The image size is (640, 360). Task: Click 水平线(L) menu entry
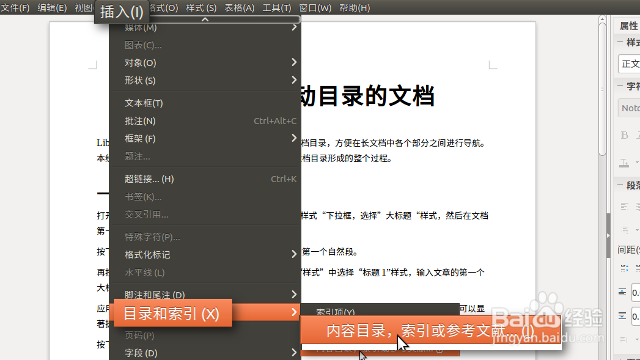tap(205, 273)
